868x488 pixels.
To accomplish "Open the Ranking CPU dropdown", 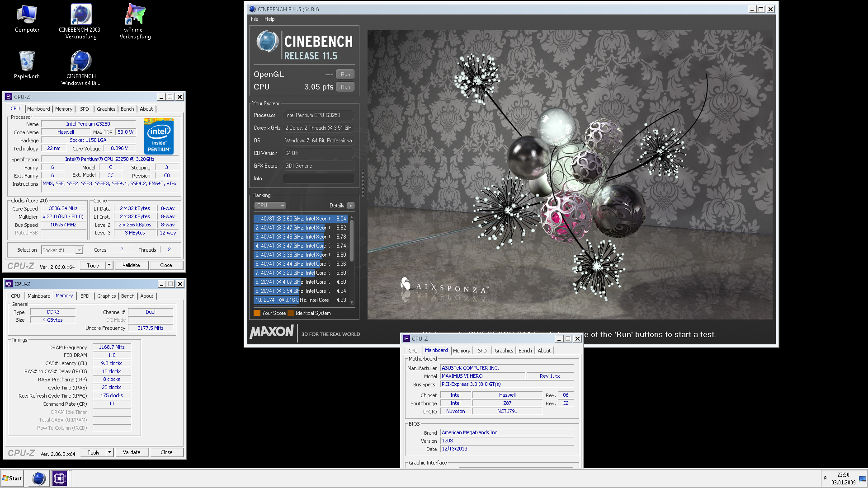I will (270, 206).
